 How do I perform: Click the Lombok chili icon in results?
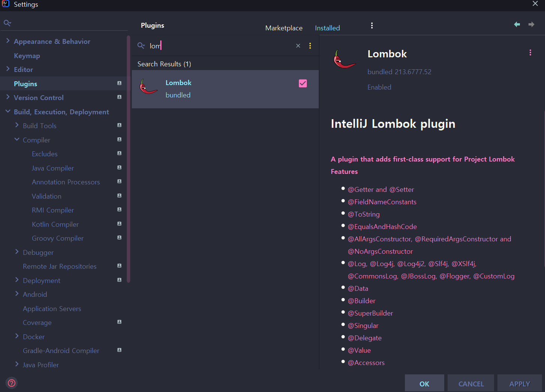pos(148,87)
